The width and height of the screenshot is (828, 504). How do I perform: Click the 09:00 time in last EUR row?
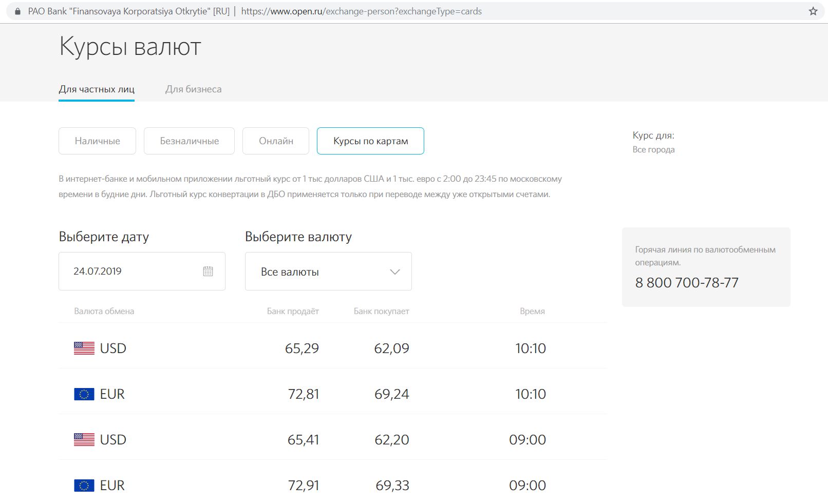pyautogui.click(x=528, y=486)
